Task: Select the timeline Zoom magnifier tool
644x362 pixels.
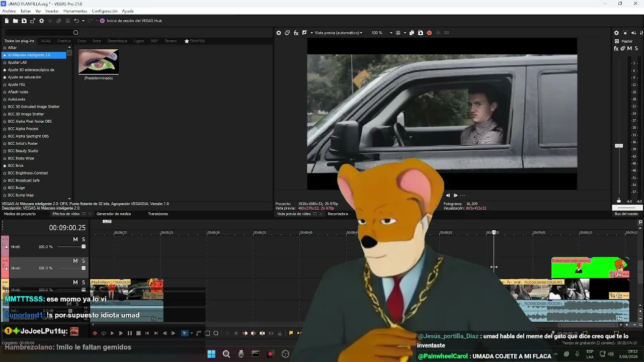Action: 216,333
